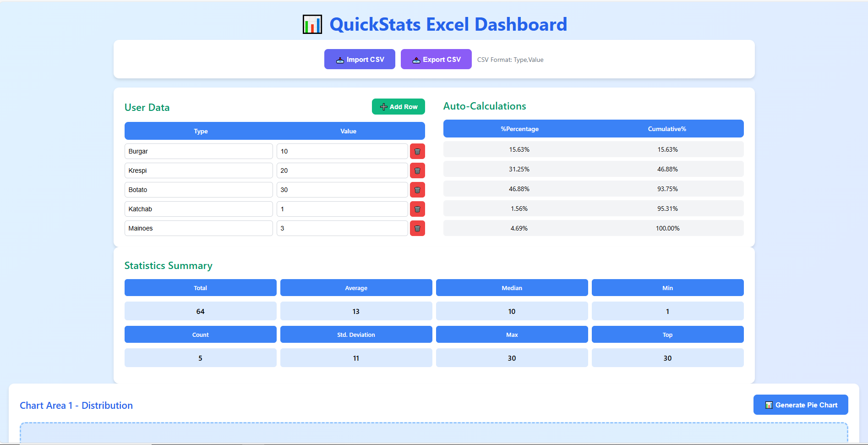
Task: Remove the Katchab row via trash icon
Action: (x=417, y=209)
